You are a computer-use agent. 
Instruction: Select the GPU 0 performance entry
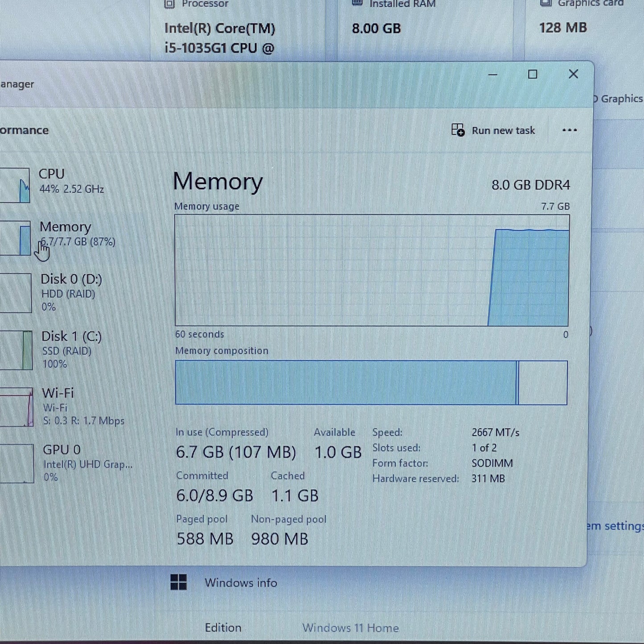pos(67,463)
